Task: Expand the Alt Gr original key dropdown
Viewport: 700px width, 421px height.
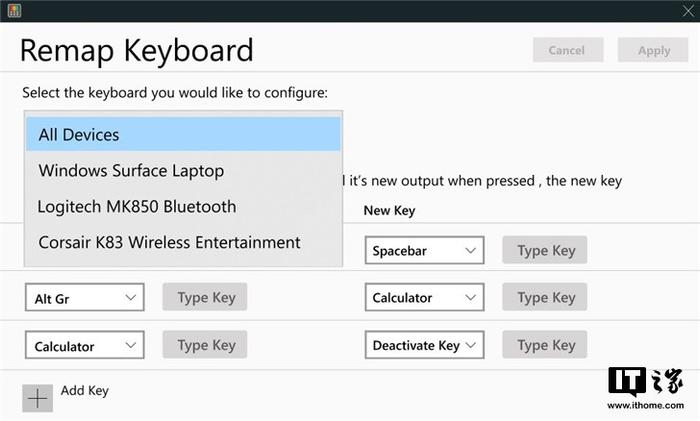Action: tap(85, 297)
